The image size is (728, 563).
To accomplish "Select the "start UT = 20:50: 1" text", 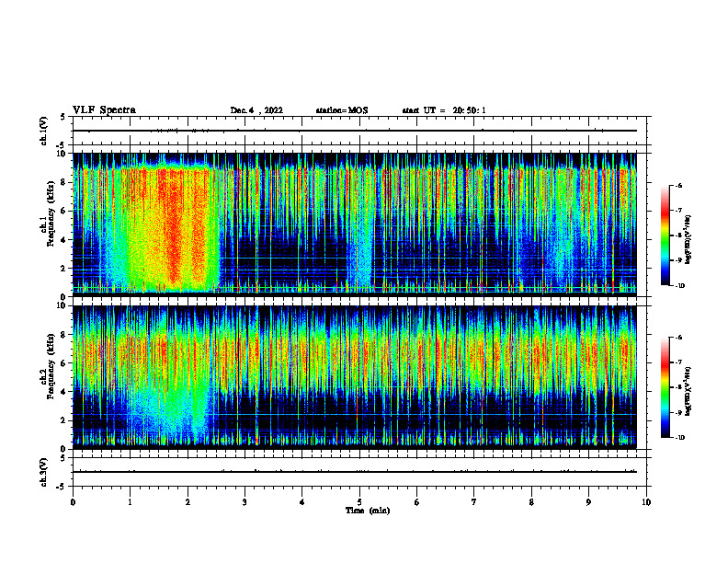I will tap(444, 110).
